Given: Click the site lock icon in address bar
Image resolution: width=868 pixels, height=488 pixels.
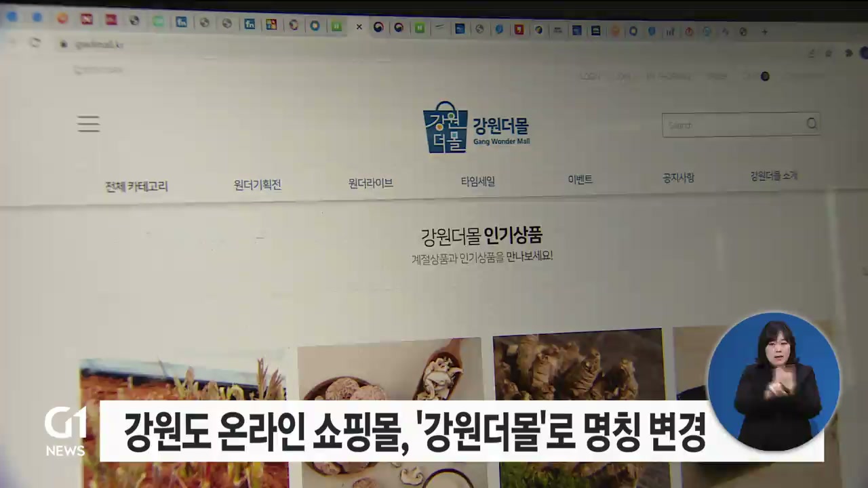Looking at the screenshot, I should 64,44.
